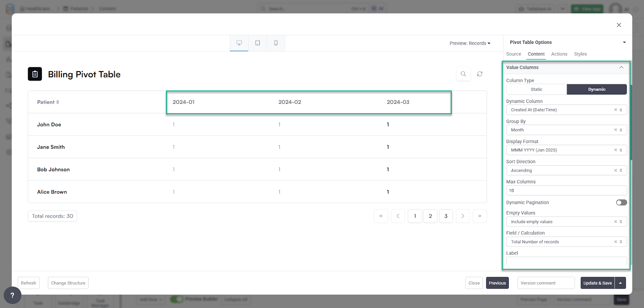Collapse the Value Columns section
The height and width of the screenshot is (308, 644).
click(621, 68)
